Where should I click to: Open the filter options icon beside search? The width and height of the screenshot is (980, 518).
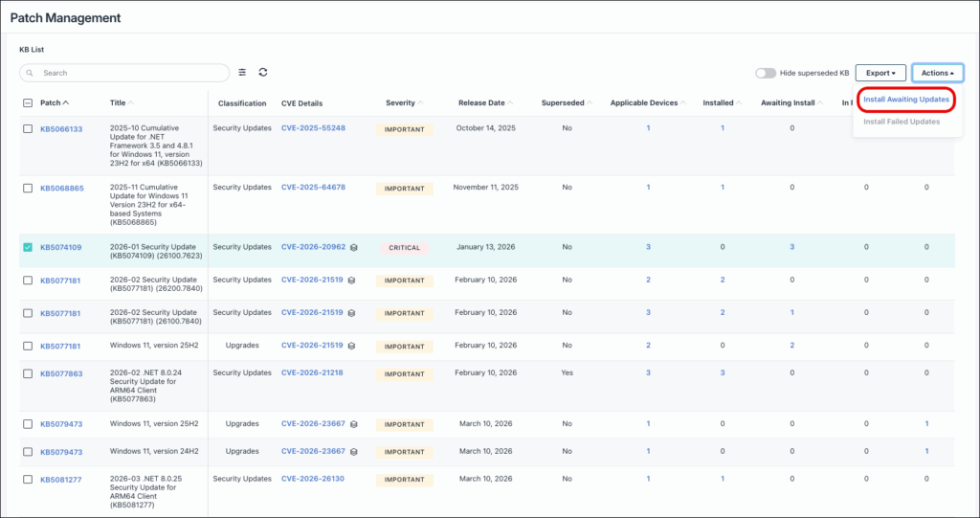[242, 72]
